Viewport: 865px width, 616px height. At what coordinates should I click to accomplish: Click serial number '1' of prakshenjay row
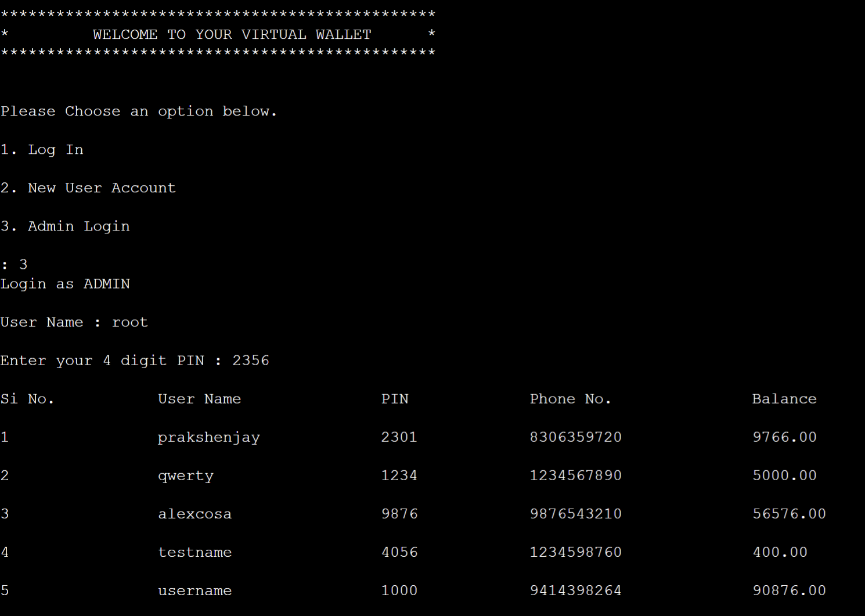[5, 437]
